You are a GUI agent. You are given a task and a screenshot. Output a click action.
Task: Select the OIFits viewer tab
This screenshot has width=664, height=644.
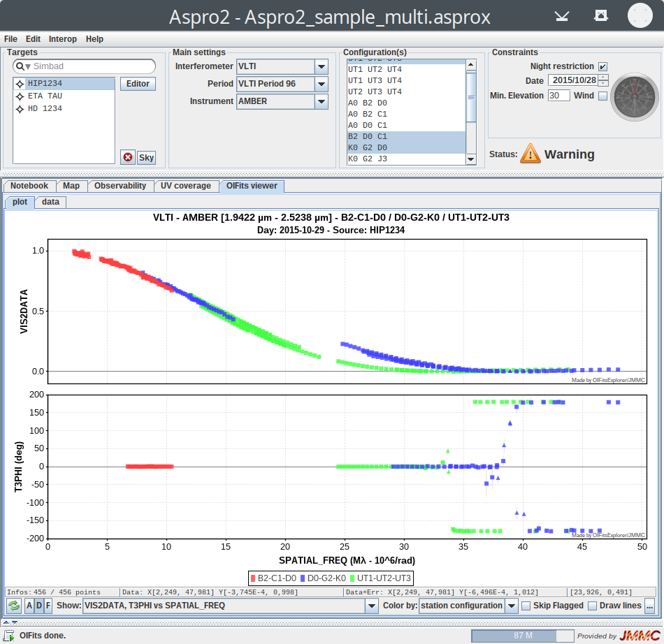coord(252,186)
